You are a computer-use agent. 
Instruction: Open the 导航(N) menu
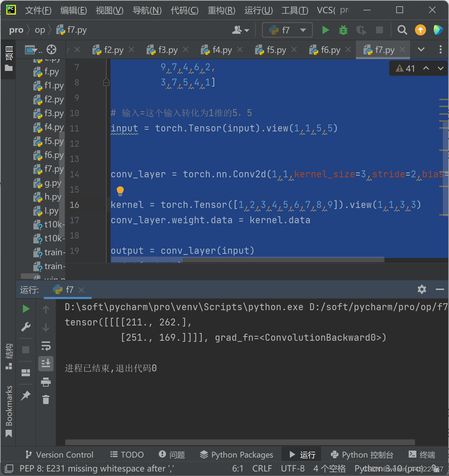click(x=147, y=10)
